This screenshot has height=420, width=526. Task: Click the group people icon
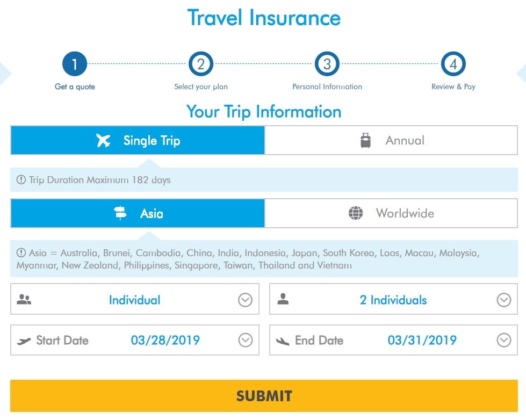coord(24,300)
